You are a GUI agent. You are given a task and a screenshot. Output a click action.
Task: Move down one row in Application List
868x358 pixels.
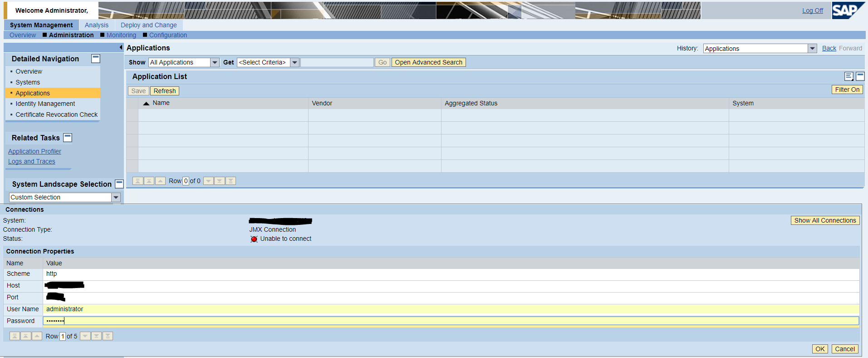(x=208, y=181)
